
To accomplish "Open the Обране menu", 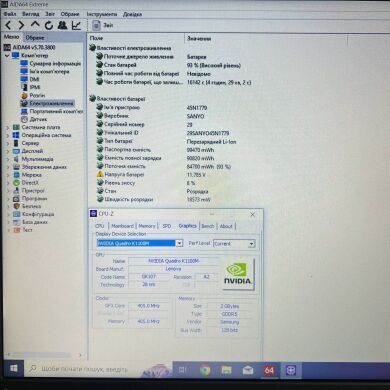I will 70,14.
